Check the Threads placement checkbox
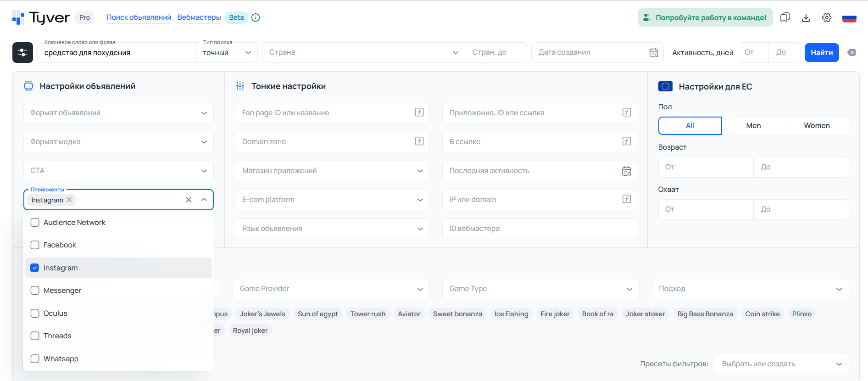This screenshot has width=868, height=381. point(35,336)
